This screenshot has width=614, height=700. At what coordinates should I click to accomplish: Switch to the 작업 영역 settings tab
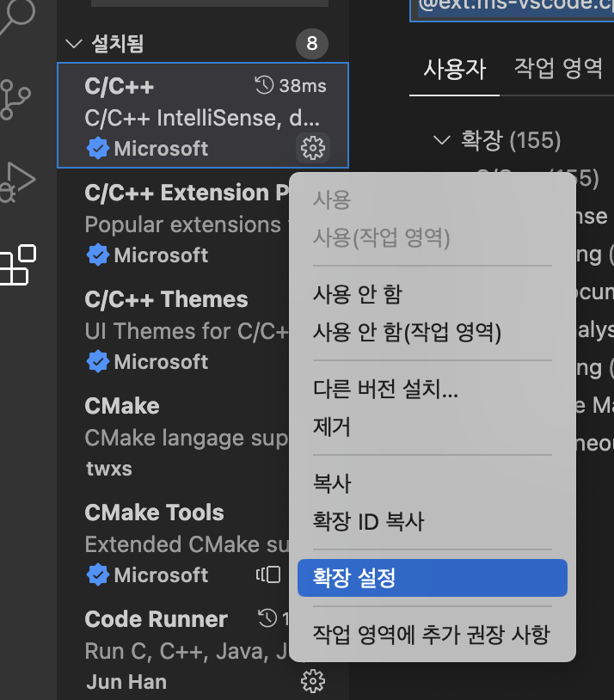tap(558, 69)
